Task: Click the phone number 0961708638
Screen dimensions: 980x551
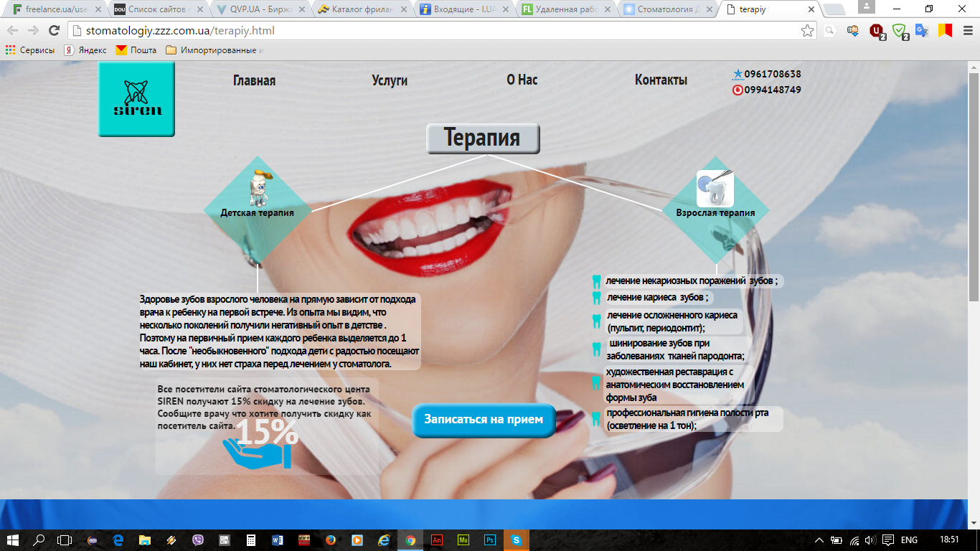Action: tap(773, 74)
